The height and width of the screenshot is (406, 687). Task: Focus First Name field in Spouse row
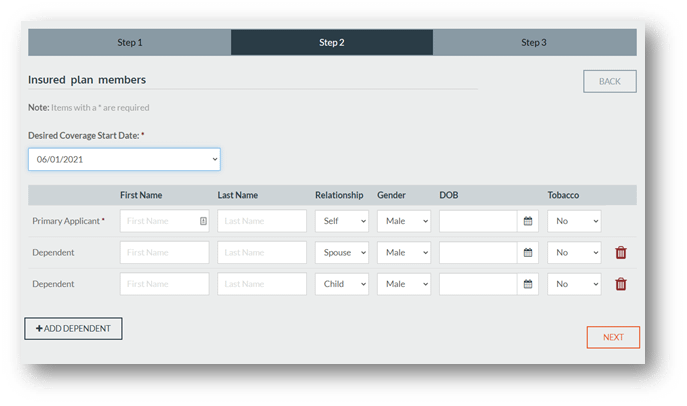[165, 253]
